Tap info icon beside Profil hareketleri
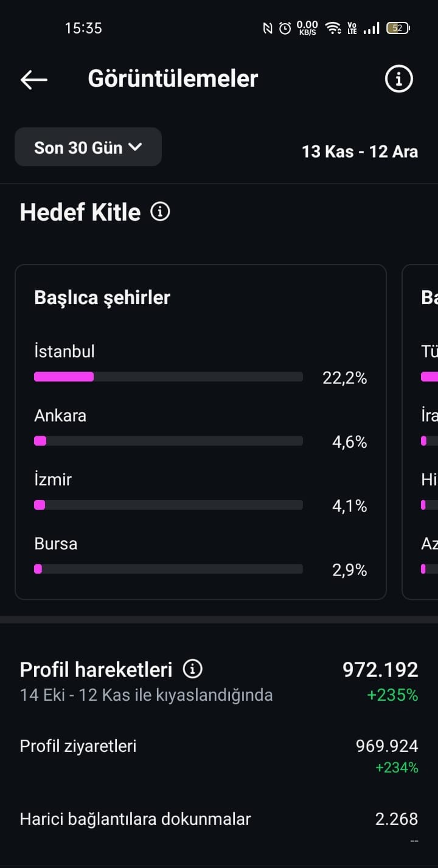Image resolution: width=438 pixels, height=868 pixels. 192,669
